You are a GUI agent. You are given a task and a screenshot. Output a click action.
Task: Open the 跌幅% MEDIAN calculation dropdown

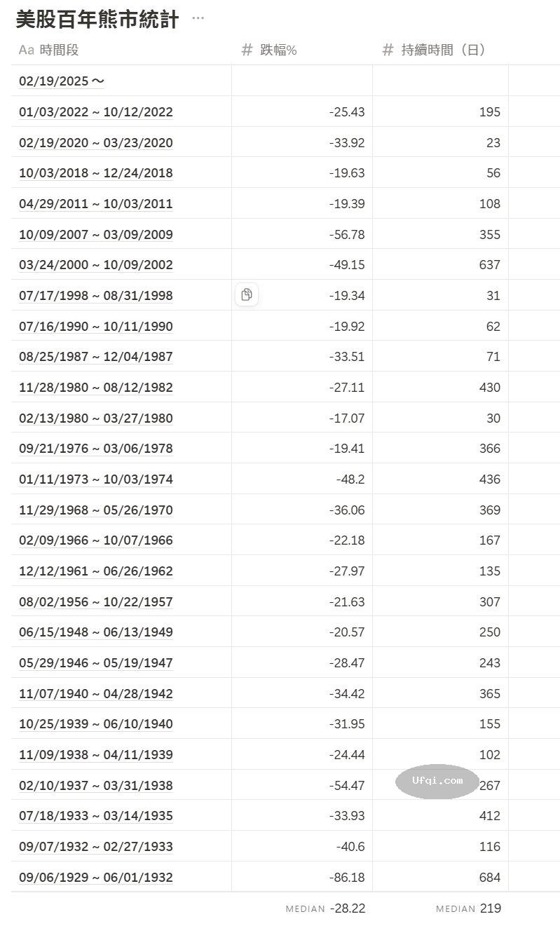[x=325, y=908]
